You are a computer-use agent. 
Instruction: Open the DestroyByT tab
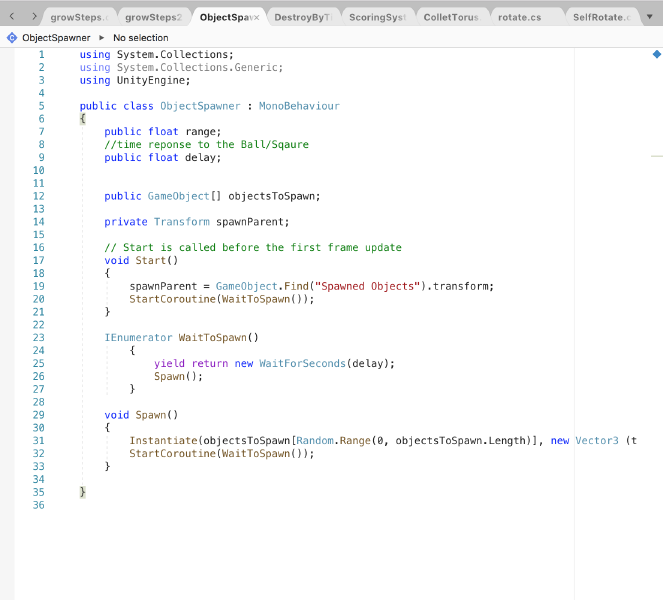303,17
